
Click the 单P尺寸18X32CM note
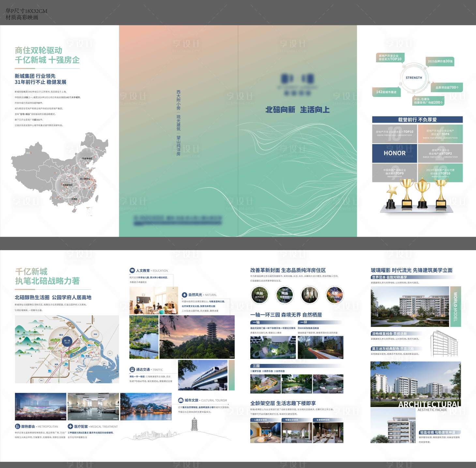coord(26,11)
